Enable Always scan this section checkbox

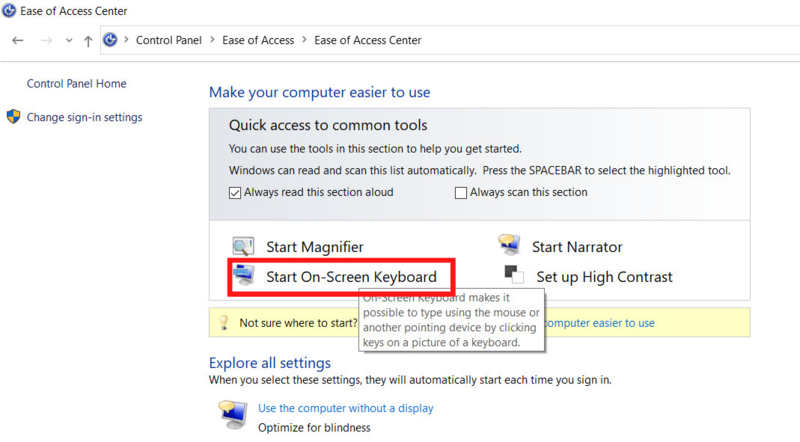click(x=461, y=193)
